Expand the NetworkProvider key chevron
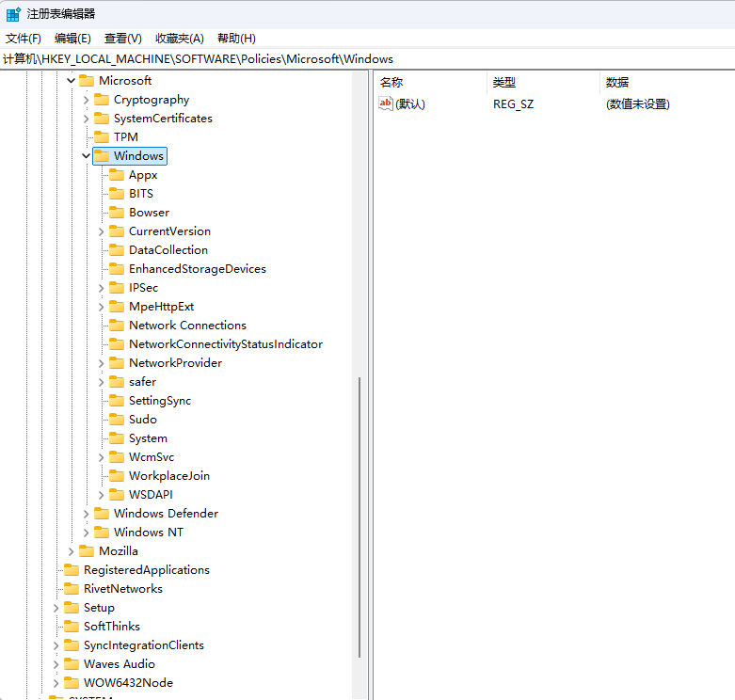Image resolution: width=735 pixels, height=700 pixels. [x=101, y=363]
